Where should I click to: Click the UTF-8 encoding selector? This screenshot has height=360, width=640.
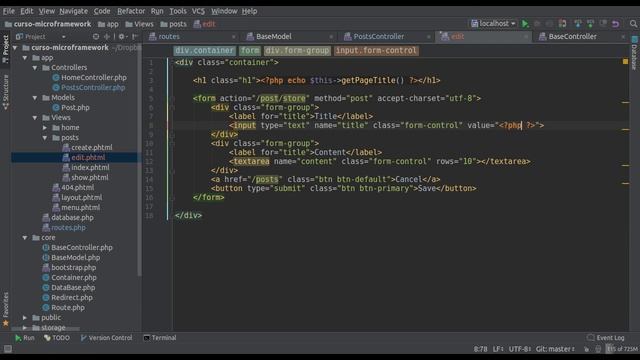coord(519,349)
